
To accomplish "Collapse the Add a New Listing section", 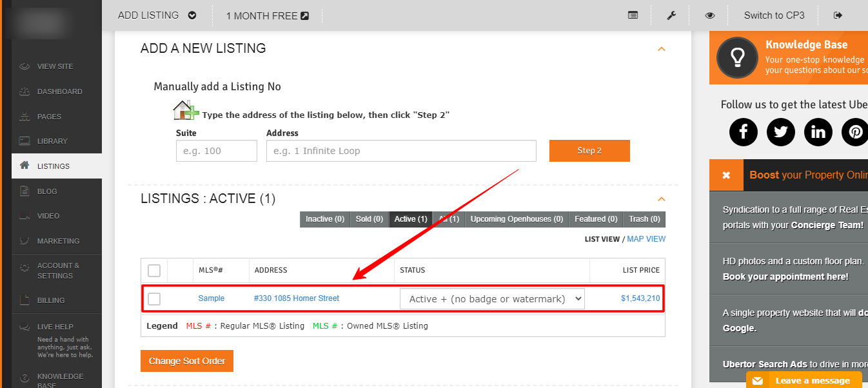I will pos(661,49).
